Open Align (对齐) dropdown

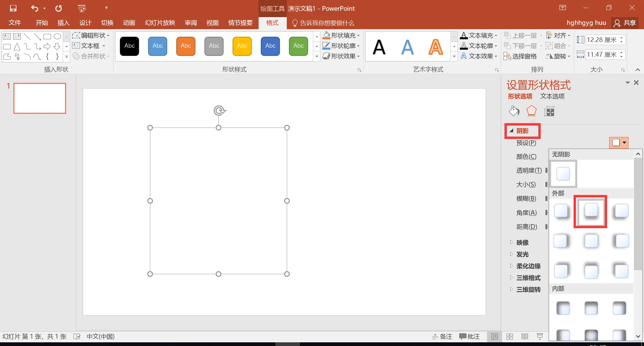click(x=558, y=35)
